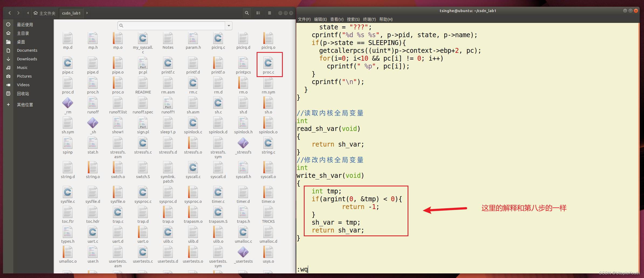644x278 pixels.
Task: Click the csdn_lab1 path bar button
Action: tap(71, 13)
